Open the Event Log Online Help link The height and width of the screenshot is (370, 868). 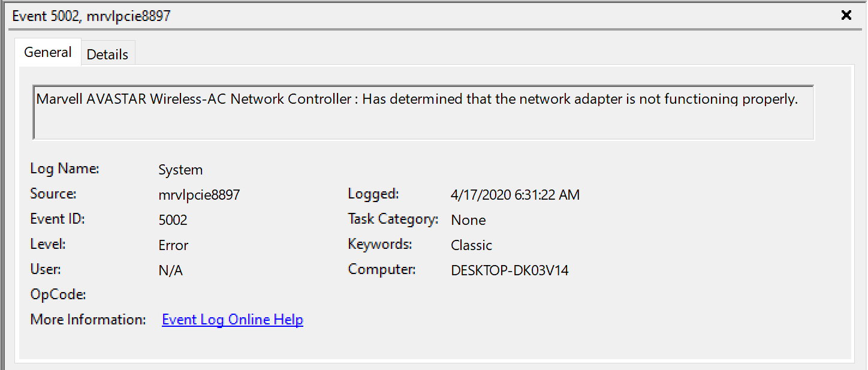(233, 320)
